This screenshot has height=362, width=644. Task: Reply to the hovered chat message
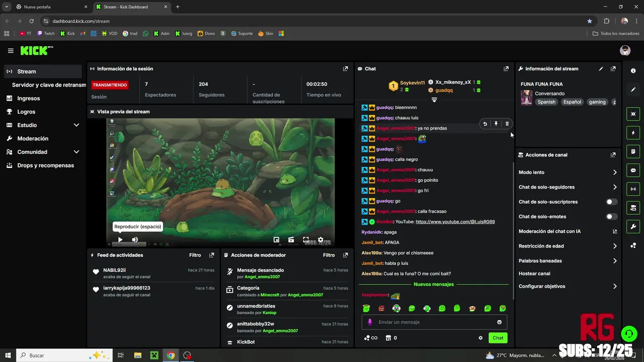pos(485,124)
